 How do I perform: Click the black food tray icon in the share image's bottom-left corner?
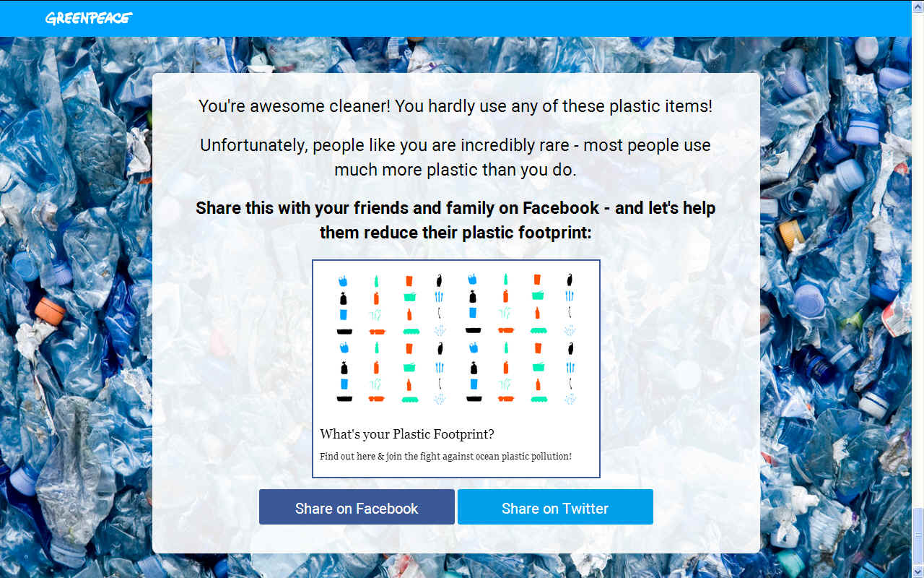pos(344,399)
